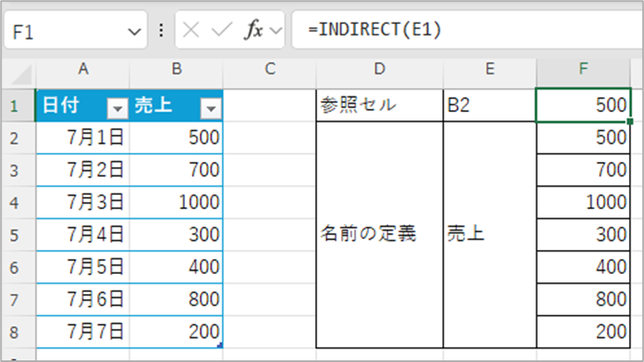Expand the Name Box dropdown arrow
This screenshot has width=644, height=362.
[135, 32]
